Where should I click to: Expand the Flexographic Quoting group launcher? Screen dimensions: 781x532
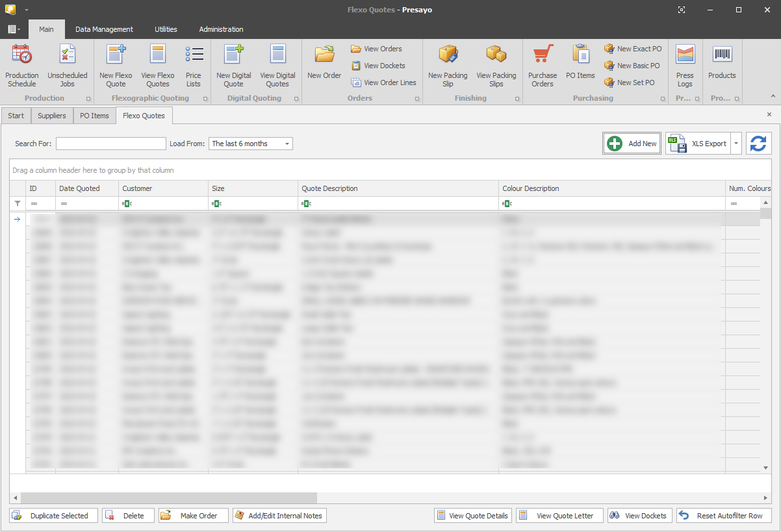[x=205, y=99]
